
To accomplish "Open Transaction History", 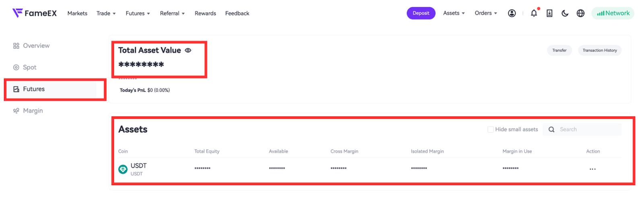I will pos(599,50).
